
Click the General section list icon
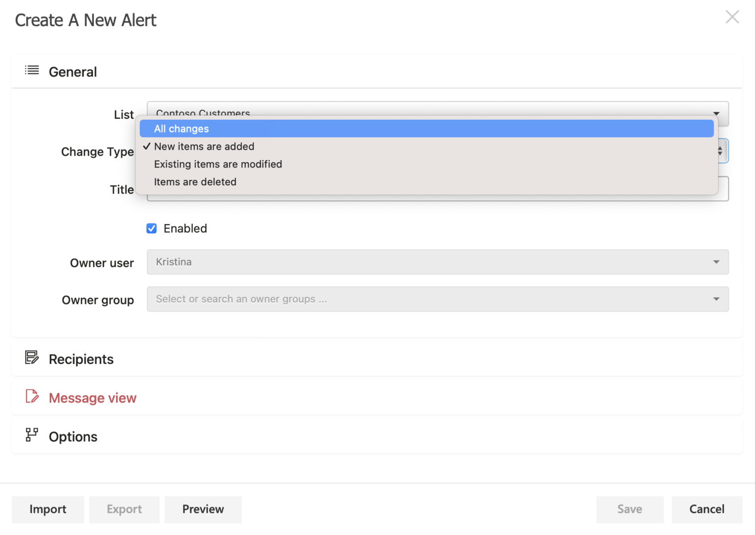pyautogui.click(x=31, y=70)
